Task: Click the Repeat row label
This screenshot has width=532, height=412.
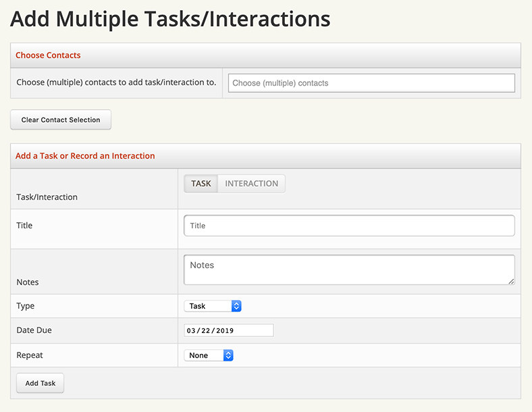Action: [30, 355]
